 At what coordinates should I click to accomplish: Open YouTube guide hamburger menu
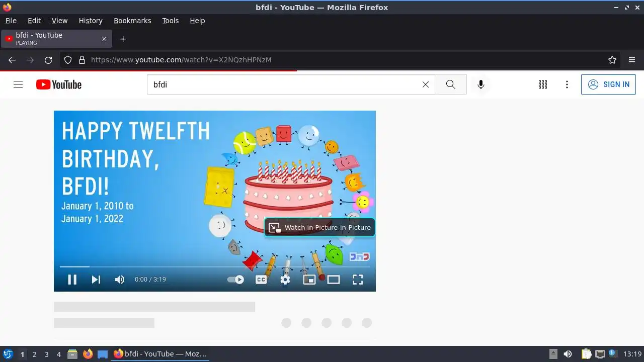18,84
